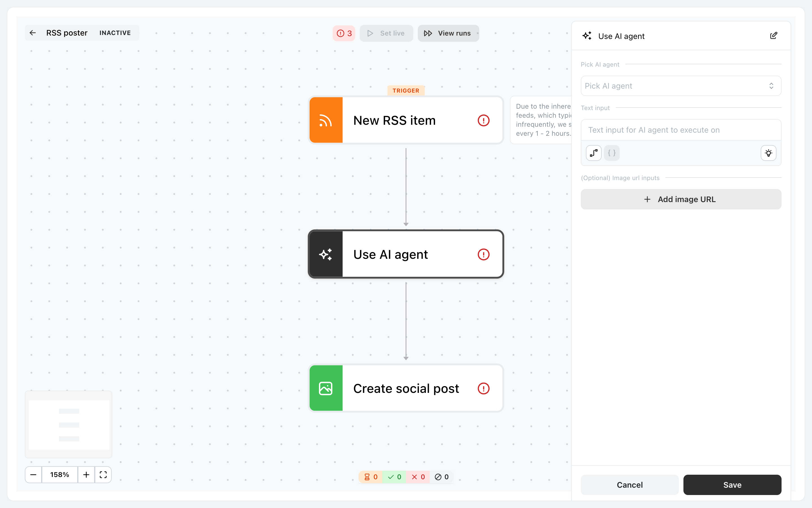This screenshot has width=812, height=508.
Task: Select the New RSS item trigger node
Action: click(x=406, y=120)
